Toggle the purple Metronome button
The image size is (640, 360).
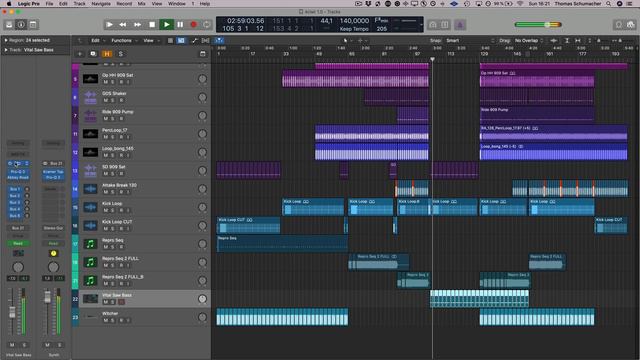pyautogui.click(x=460, y=25)
